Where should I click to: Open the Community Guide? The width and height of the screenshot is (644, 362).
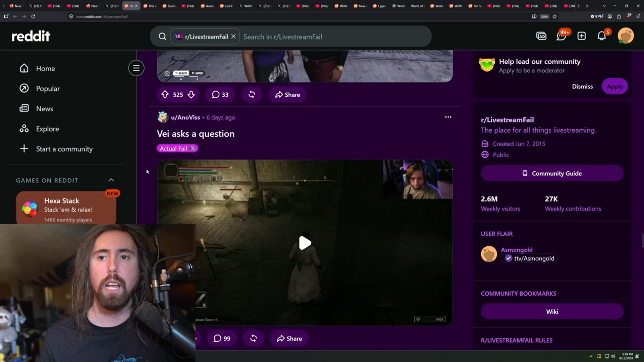pos(552,173)
